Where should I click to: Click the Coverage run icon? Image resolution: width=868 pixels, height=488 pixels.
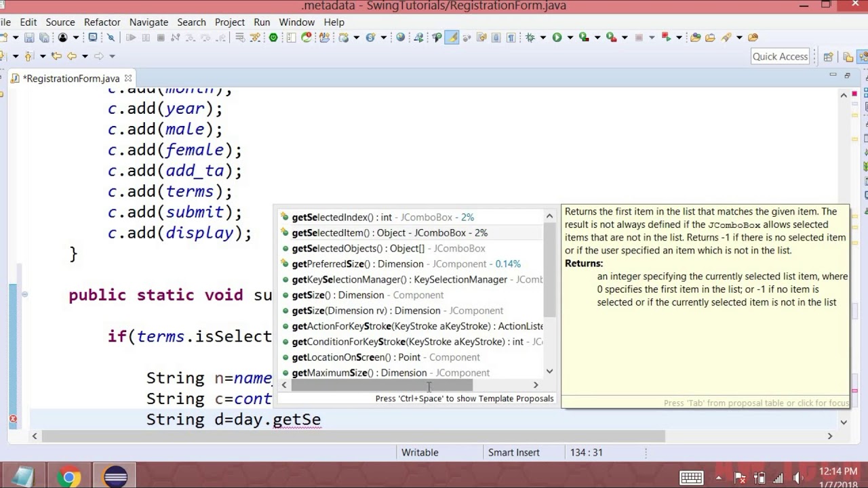pos(584,37)
